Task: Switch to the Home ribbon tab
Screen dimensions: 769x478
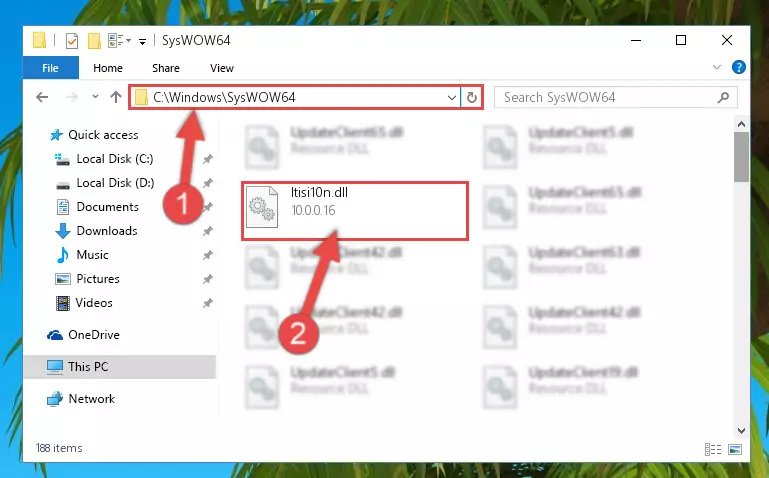Action: [108, 68]
